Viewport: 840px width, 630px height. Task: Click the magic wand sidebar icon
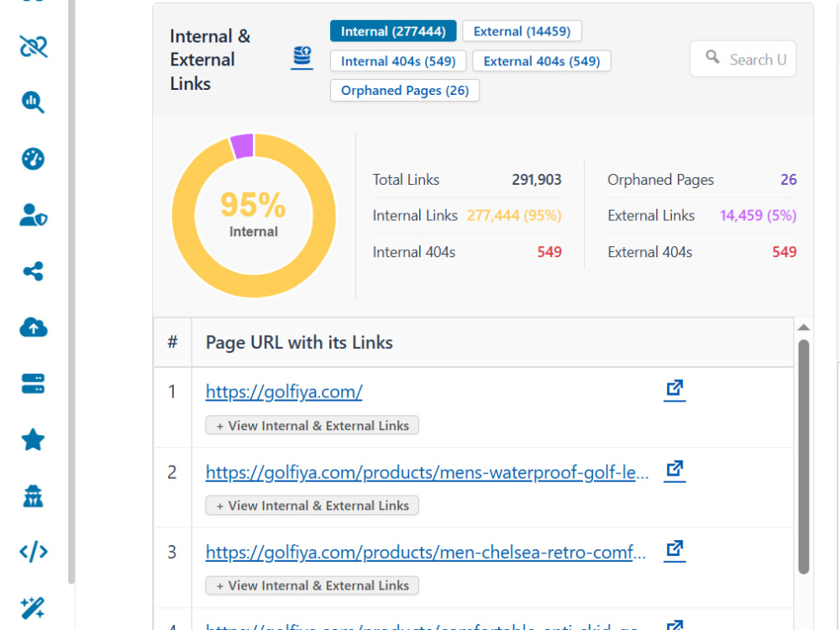(x=34, y=608)
